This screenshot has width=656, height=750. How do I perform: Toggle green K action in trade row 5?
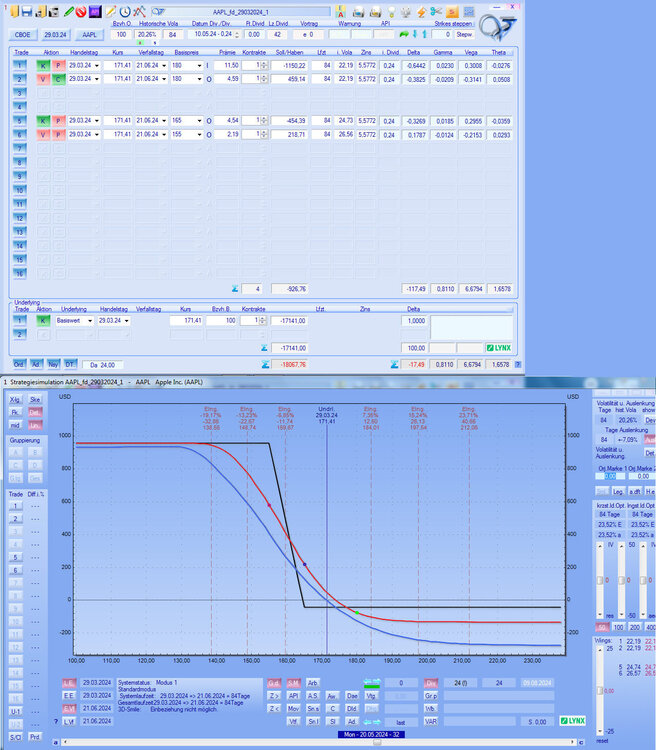[43, 121]
